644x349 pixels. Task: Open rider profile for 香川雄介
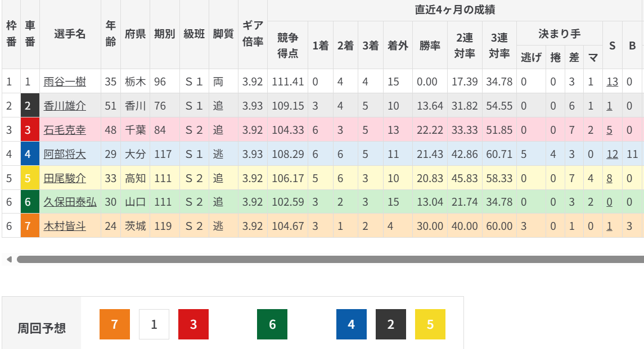click(65, 106)
